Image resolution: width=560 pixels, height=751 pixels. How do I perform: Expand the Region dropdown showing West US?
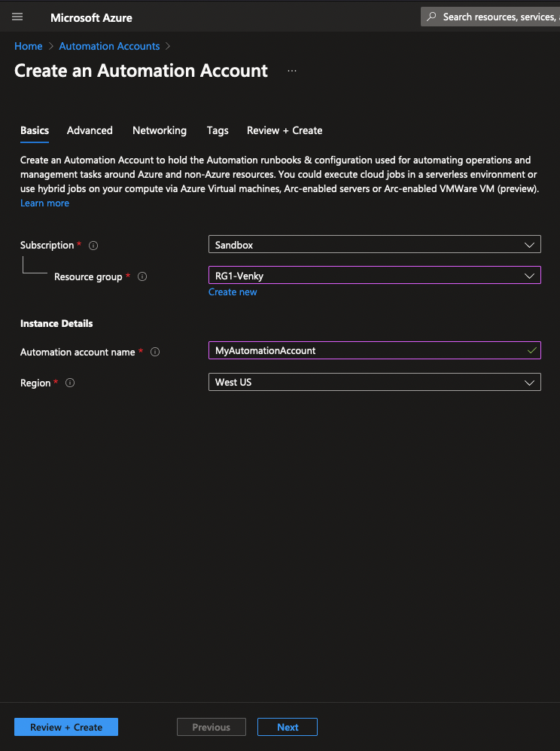(x=375, y=382)
